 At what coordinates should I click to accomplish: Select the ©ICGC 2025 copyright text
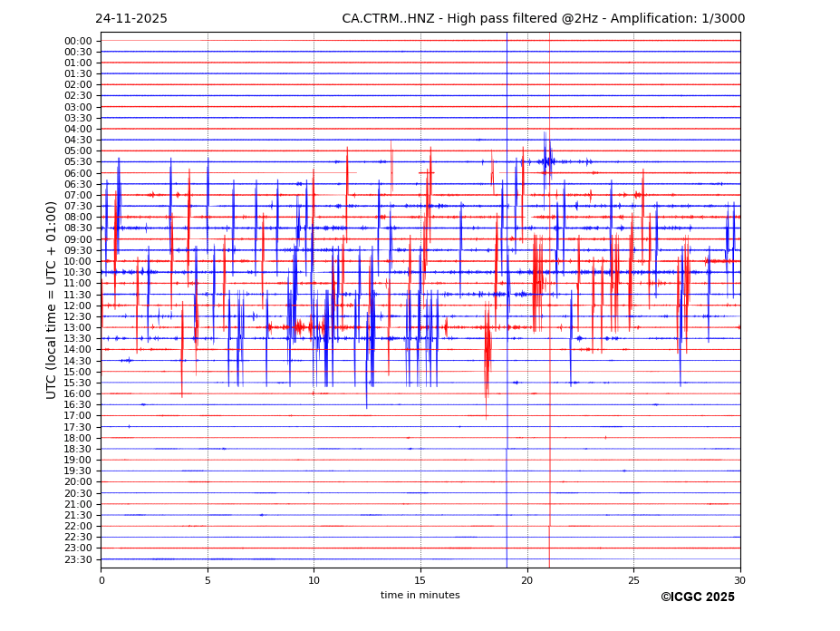point(697,597)
